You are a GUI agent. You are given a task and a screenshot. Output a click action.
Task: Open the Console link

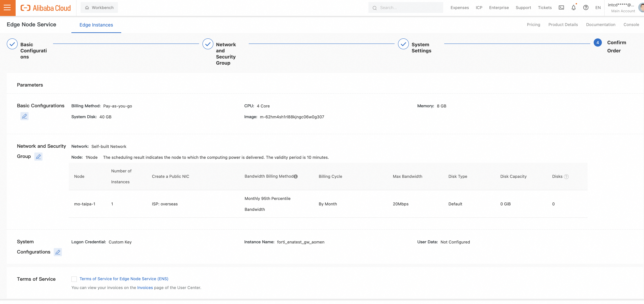(631, 24)
